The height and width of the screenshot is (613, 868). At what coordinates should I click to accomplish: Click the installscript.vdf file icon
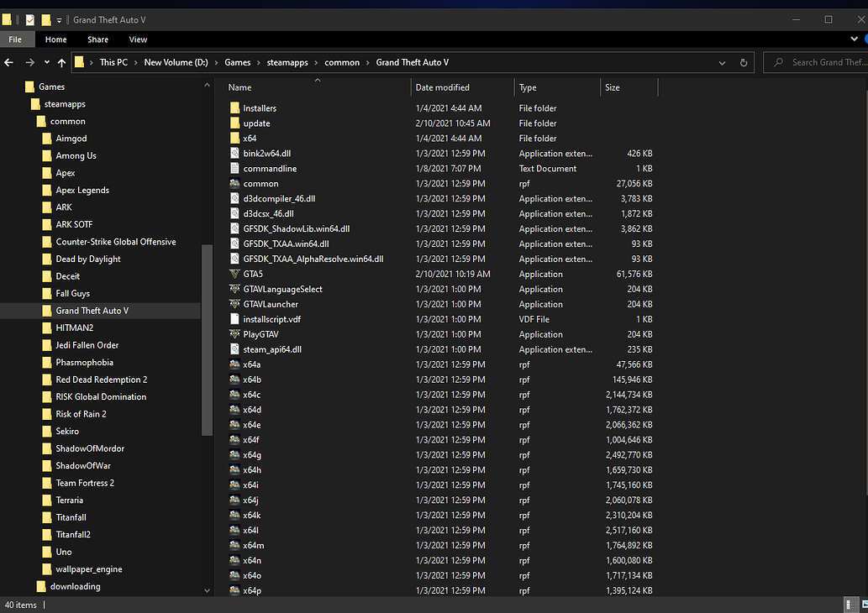(x=234, y=319)
